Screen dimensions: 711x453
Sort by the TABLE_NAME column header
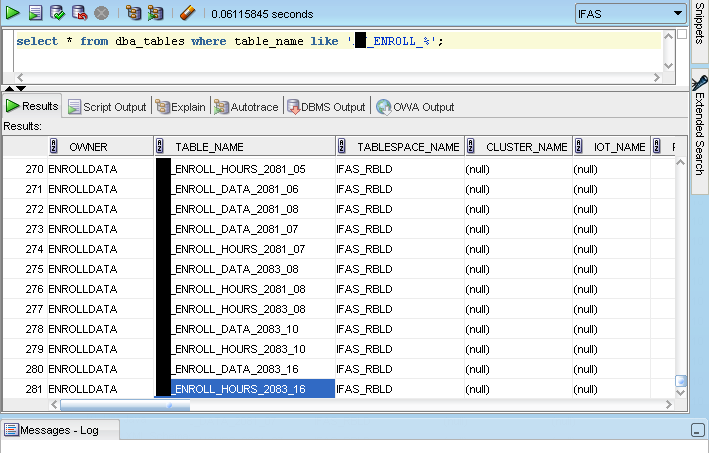tap(245, 147)
